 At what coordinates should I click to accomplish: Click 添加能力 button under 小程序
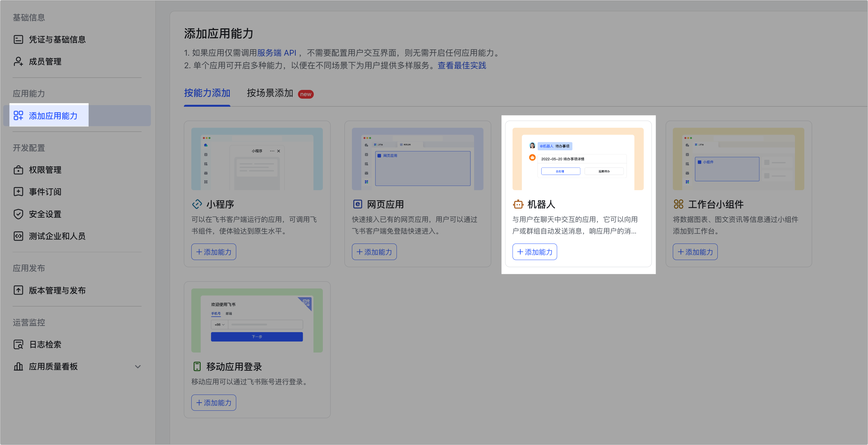214,252
